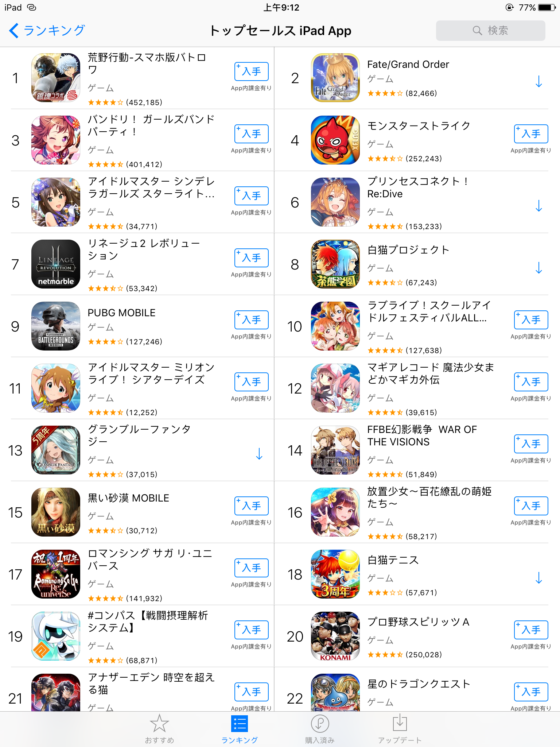Tap the KONAMI baseball app icon
The height and width of the screenshot is (747, 560).
point(335,636)
